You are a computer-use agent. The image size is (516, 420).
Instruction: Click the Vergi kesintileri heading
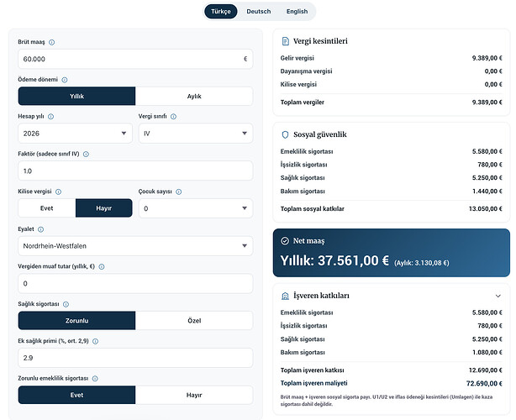(x=320, y=41)
